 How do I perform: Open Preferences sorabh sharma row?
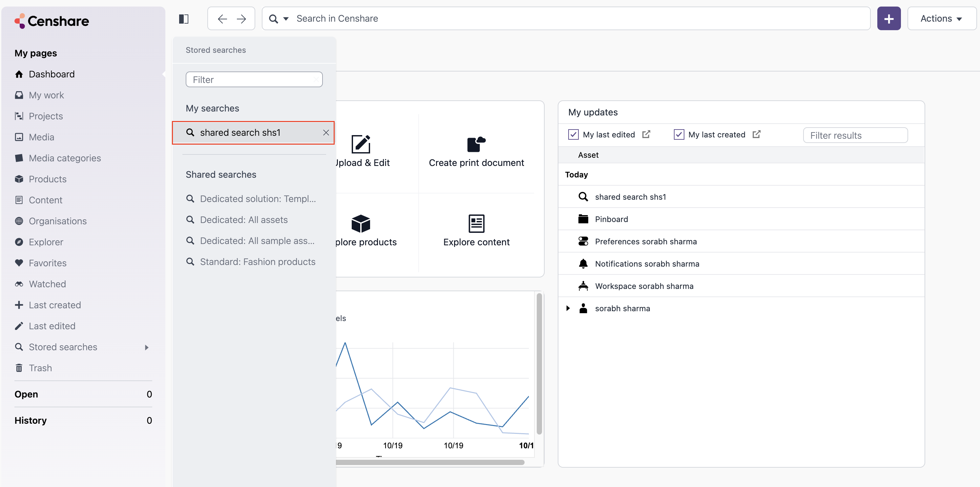tap(741, 241)
